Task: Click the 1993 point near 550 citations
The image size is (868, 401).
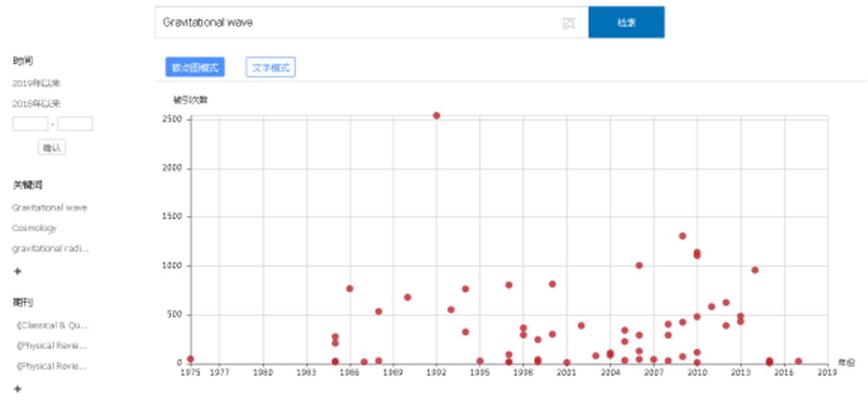Action: pos(451,309)
